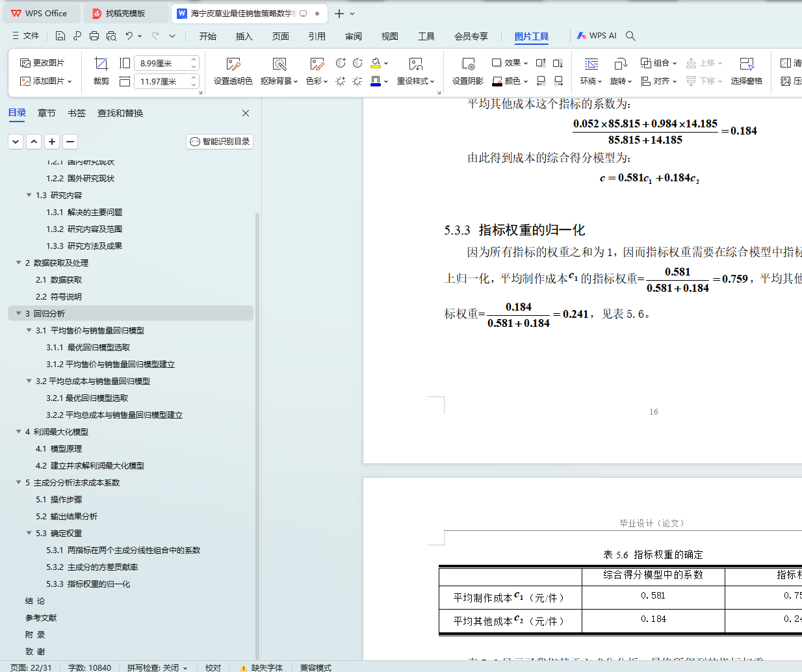The width and height of the screenshot is (802, 672).
Task: Click the up arrow button in outline panel
Action: 34,142
